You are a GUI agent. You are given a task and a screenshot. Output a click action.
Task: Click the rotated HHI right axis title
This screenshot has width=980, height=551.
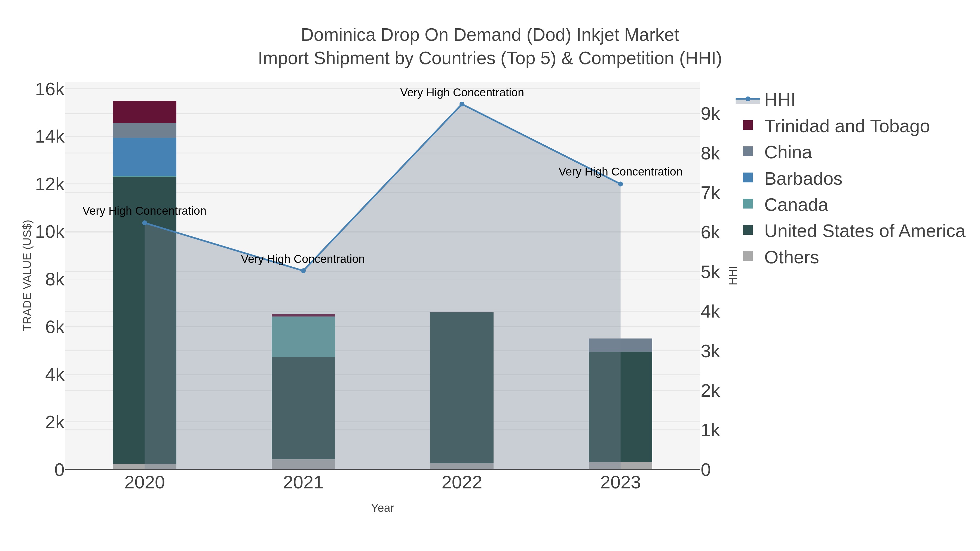click(x=733, y=275)
